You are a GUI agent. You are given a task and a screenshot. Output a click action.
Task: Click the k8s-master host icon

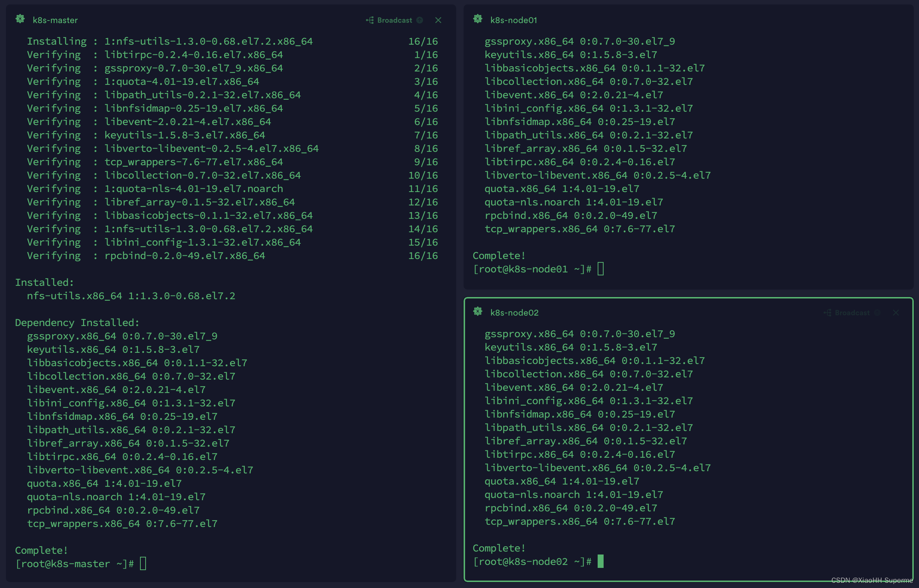pos(20,19)
